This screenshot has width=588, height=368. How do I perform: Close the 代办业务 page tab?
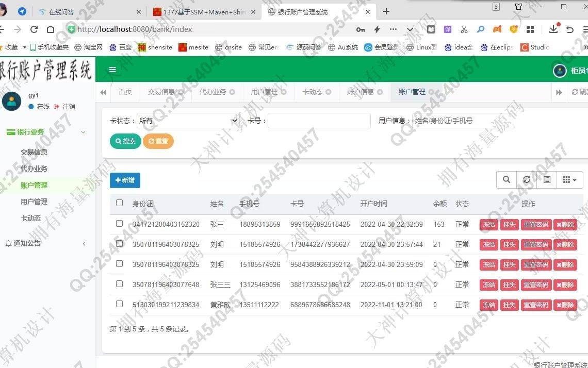[x=232, y=92]
